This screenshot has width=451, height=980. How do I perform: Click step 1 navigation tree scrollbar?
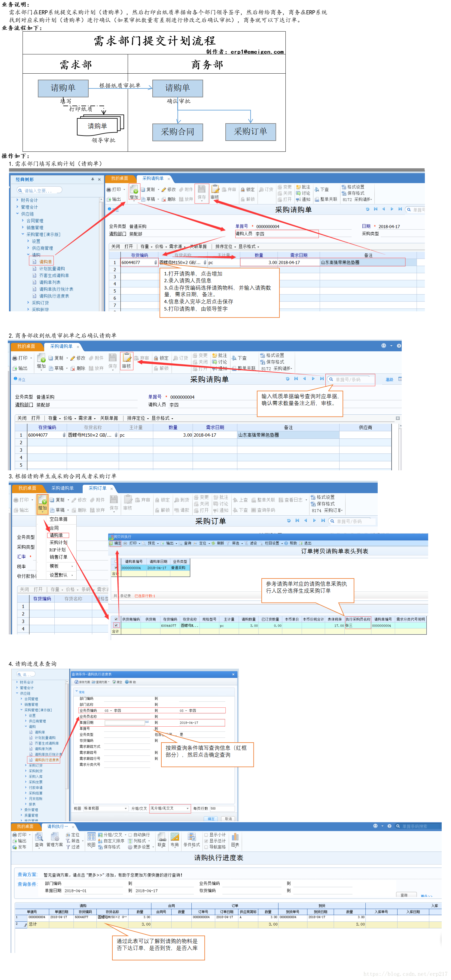point(101,254)
